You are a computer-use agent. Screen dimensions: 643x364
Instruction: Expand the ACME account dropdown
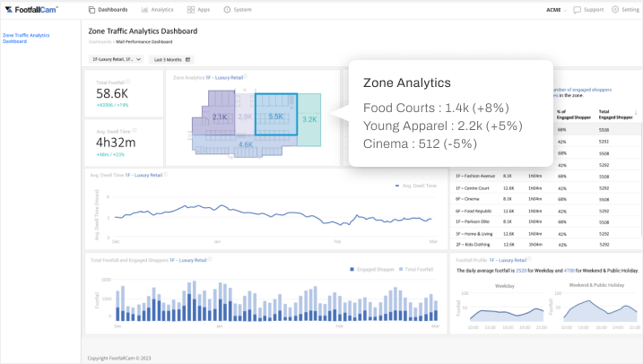coord(555,9)
